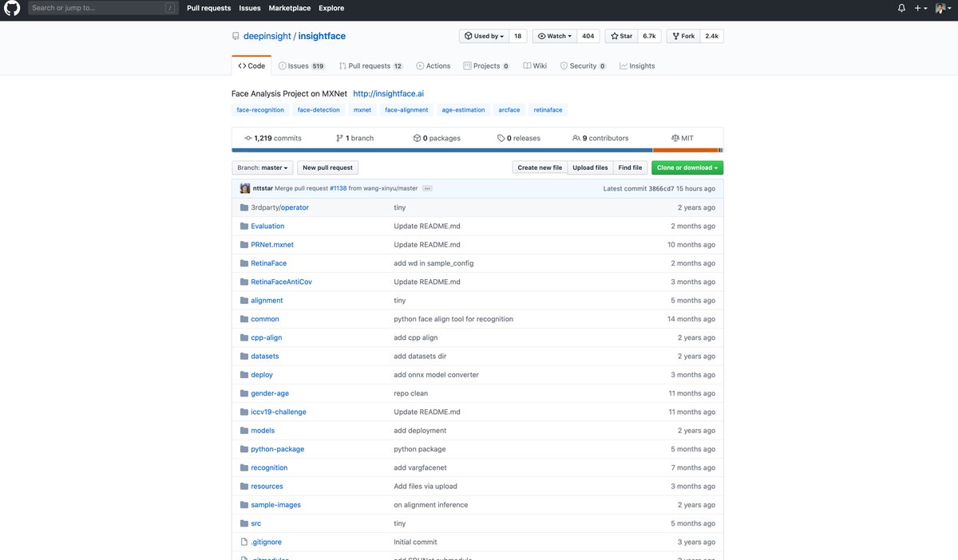Open Marketplace in top navigation

click(x=290, y=8)
